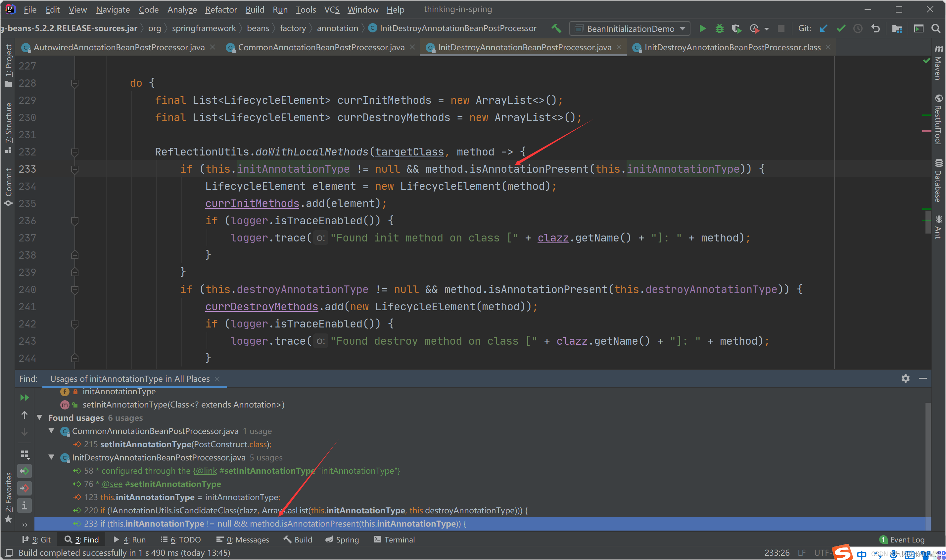Toggle show write access usages filter
This screenshot has height=560, width=946.
pos(24,488)
